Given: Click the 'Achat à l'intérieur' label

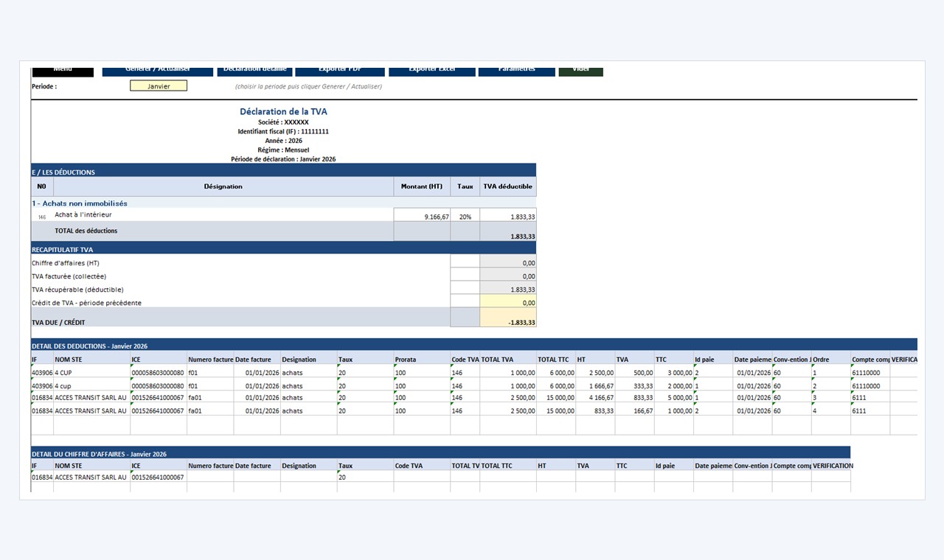Looking at the screenshot, I should 83,215.
